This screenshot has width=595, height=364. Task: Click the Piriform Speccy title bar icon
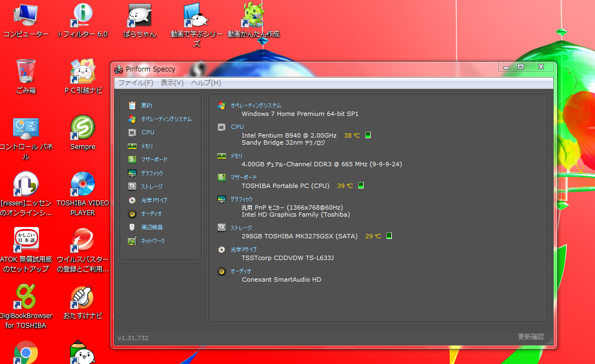(119, 69)
